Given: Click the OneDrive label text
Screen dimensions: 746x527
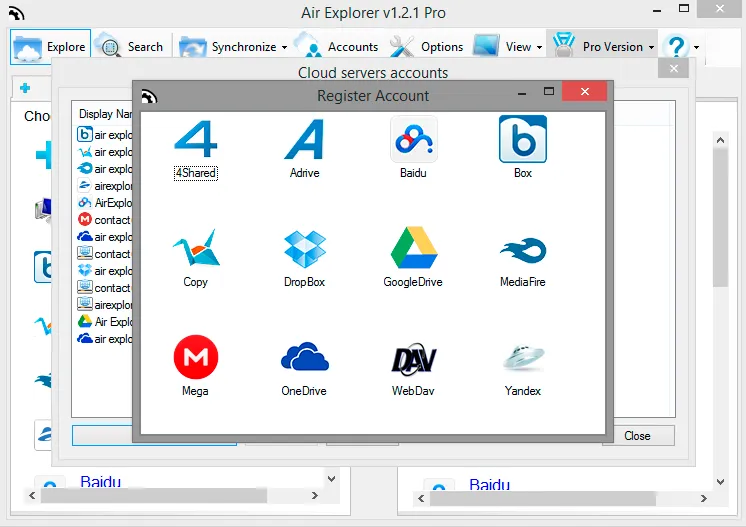Looking at the screenshot, I should coord(304,390).
